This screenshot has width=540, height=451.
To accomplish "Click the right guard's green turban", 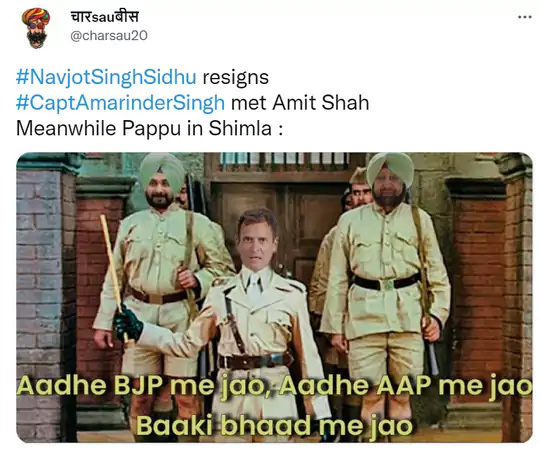I will pos(390,169).
